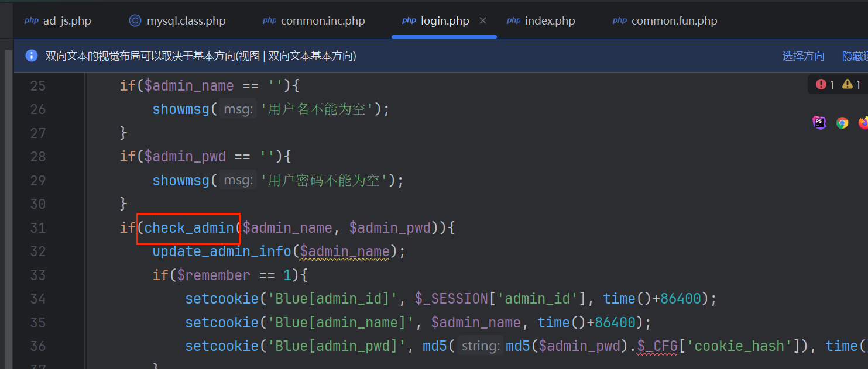Click the red error indicator icon

[x=821, y=85]
